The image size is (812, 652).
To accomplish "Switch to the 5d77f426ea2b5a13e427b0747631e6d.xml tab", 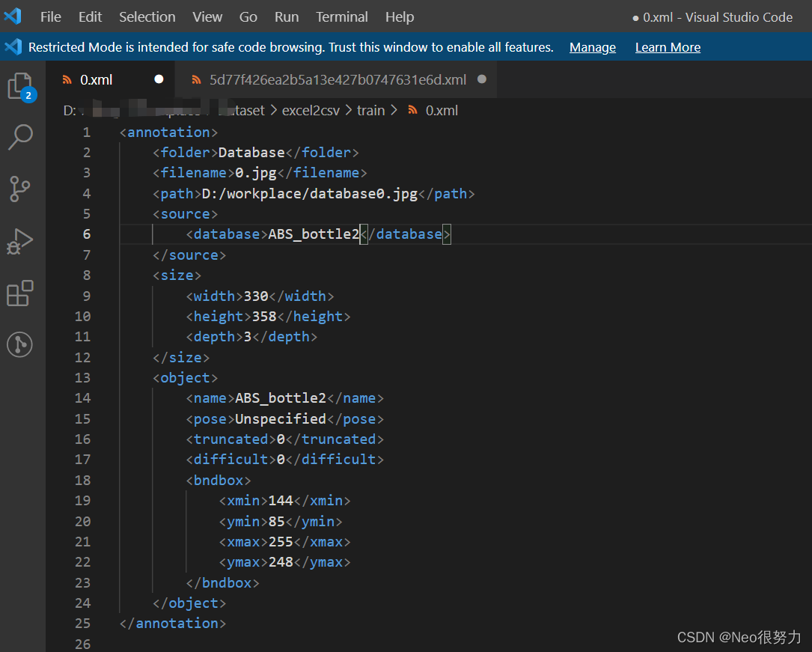I will click(336, 80).
